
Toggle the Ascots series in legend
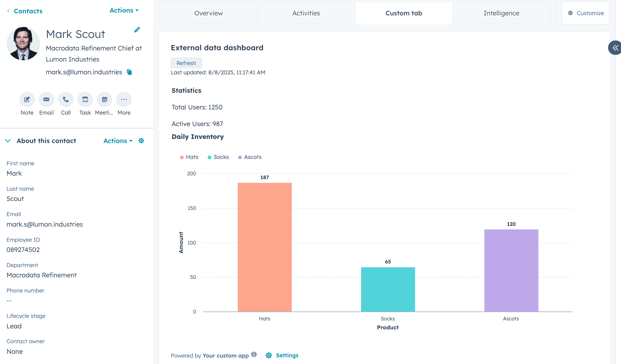250,157
